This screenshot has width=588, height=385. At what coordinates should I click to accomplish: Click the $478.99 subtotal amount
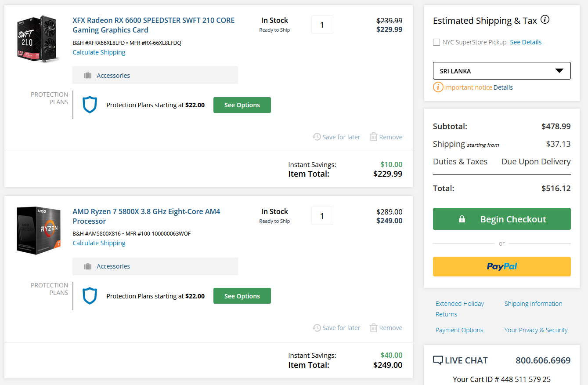pos(556,127)
